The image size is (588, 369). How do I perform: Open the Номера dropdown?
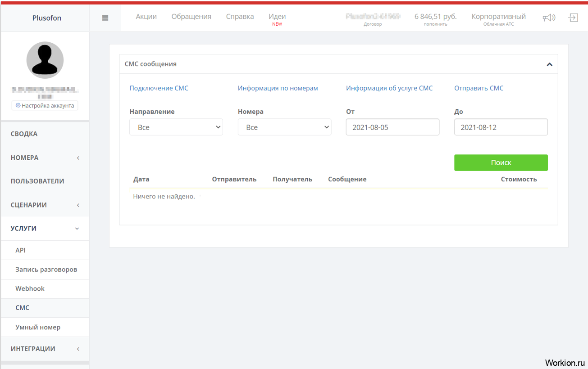tap(285, 127)
